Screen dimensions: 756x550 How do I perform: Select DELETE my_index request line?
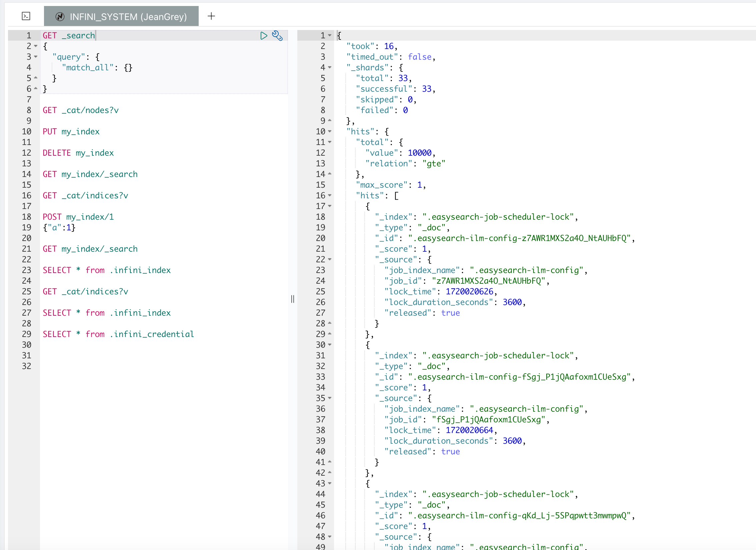pyautogui.click(x=78, y=153)
